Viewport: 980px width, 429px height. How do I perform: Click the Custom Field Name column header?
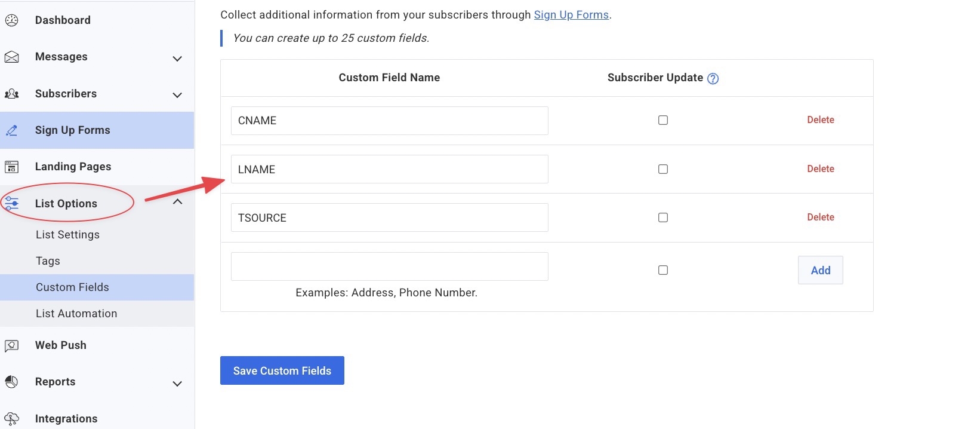pyautogui.click(x=389, y=78)
